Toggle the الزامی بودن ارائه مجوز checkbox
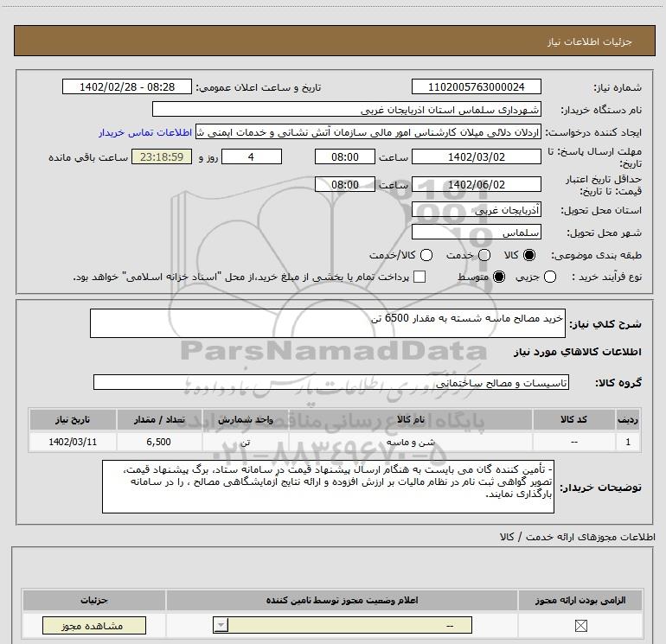The image size is (666, 644). coord(580,625)
